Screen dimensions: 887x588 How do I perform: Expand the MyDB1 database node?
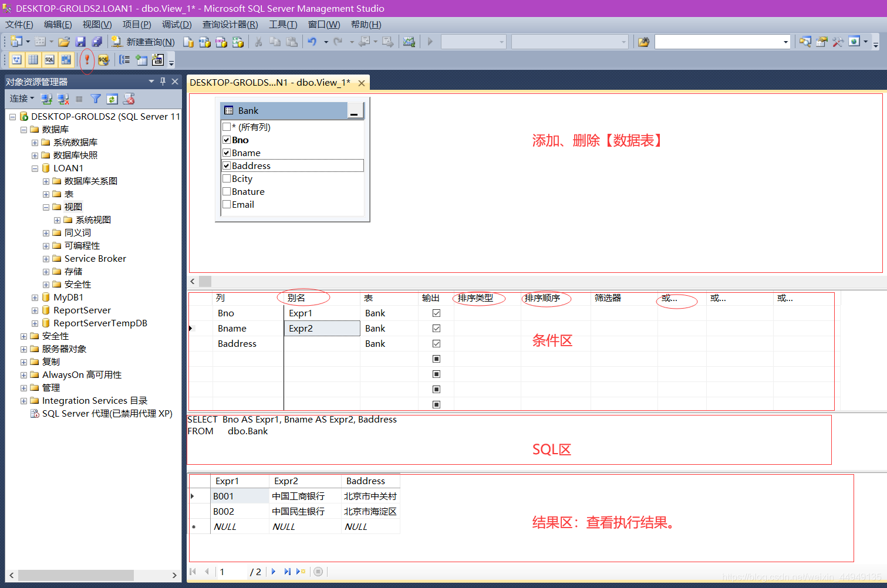[35, 298]
